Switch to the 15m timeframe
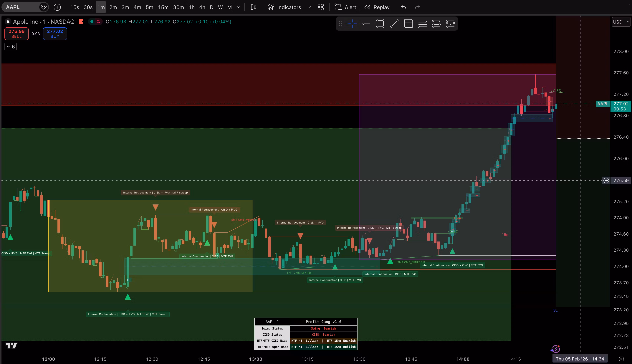The width and height of the screenshot is (632, 364). [163, 7]
